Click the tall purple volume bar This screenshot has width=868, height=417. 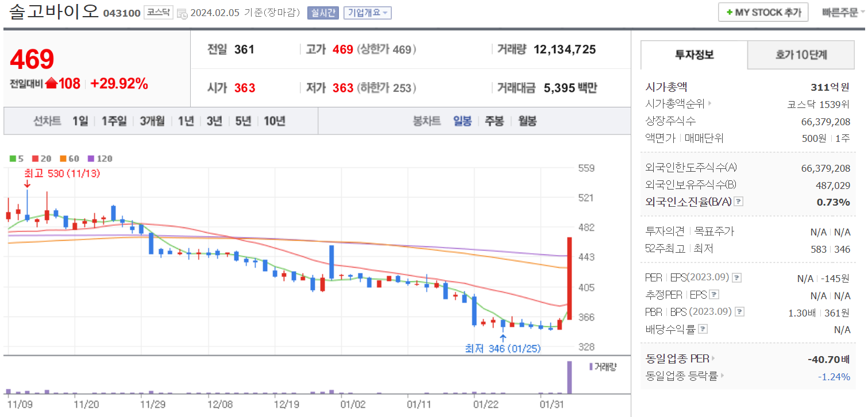[569, 377]
